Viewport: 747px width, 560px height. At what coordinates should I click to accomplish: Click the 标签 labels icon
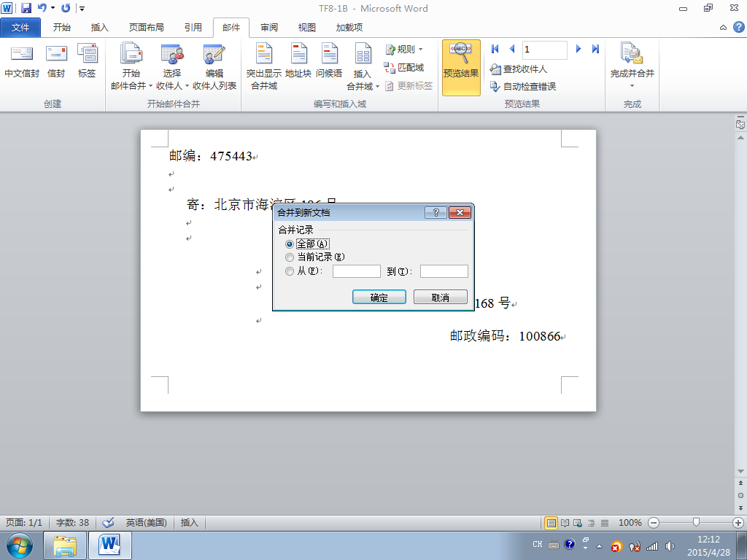pyautogui.click(x=88, y=61)
